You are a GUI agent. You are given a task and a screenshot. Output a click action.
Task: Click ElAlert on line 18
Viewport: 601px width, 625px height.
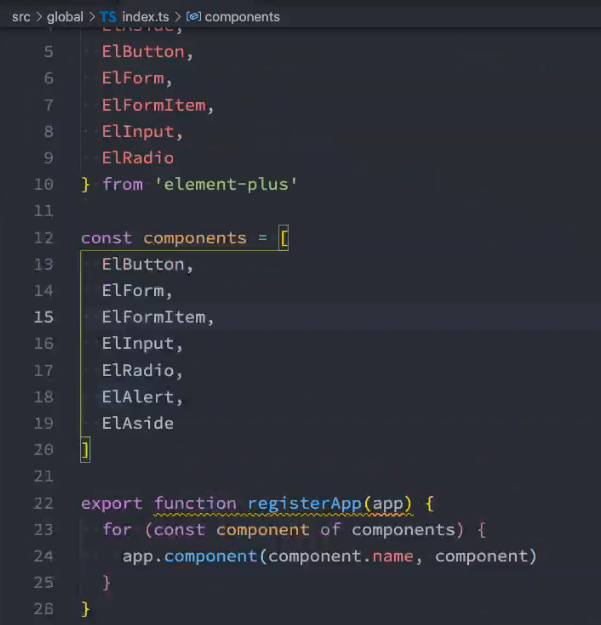click(138, 397)
